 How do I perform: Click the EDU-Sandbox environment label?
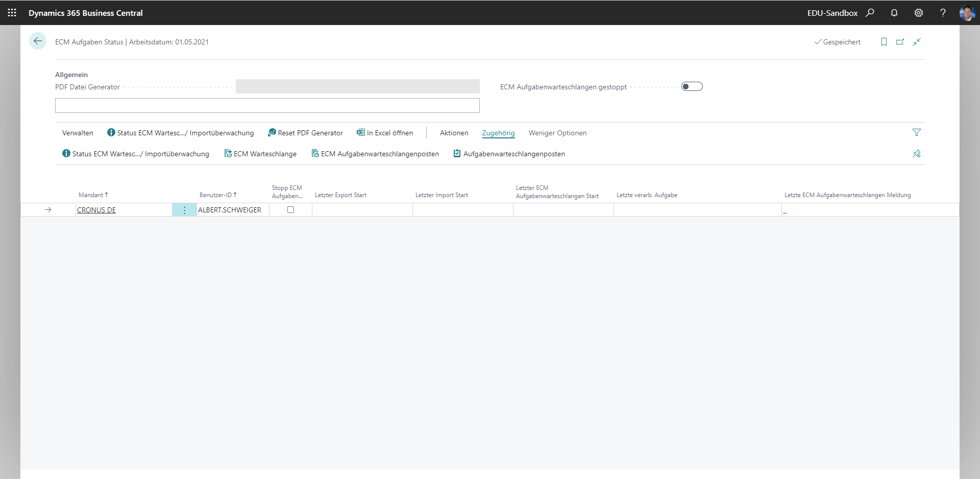click(832, 13)
